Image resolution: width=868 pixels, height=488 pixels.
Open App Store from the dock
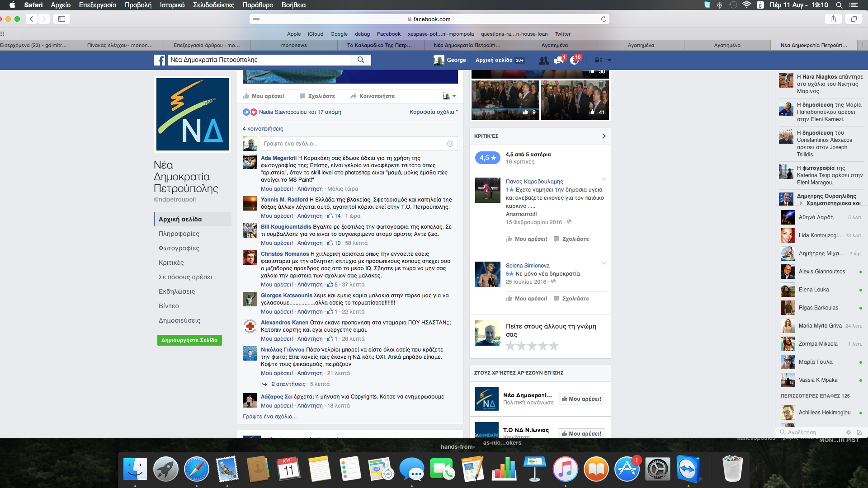(627, 469)
